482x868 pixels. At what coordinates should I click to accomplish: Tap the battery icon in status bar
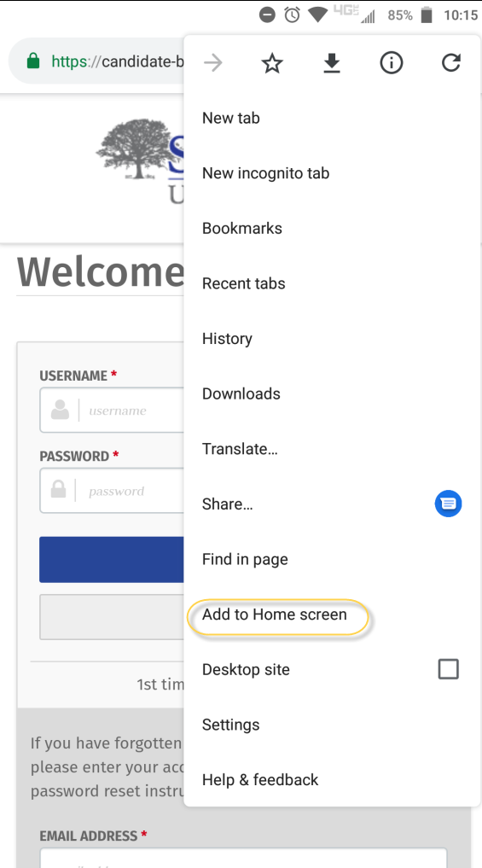426,15
